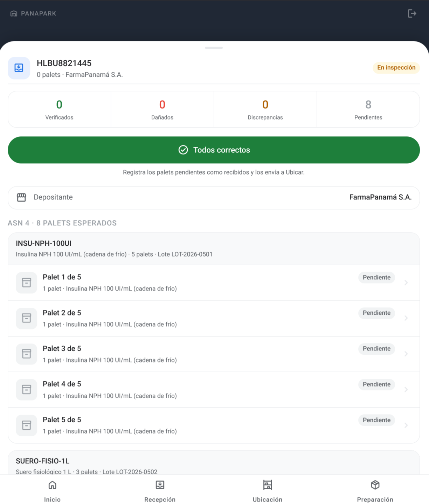
Task: Click the 'Palet 2 de 5' title
Action: tap(62, 313)
